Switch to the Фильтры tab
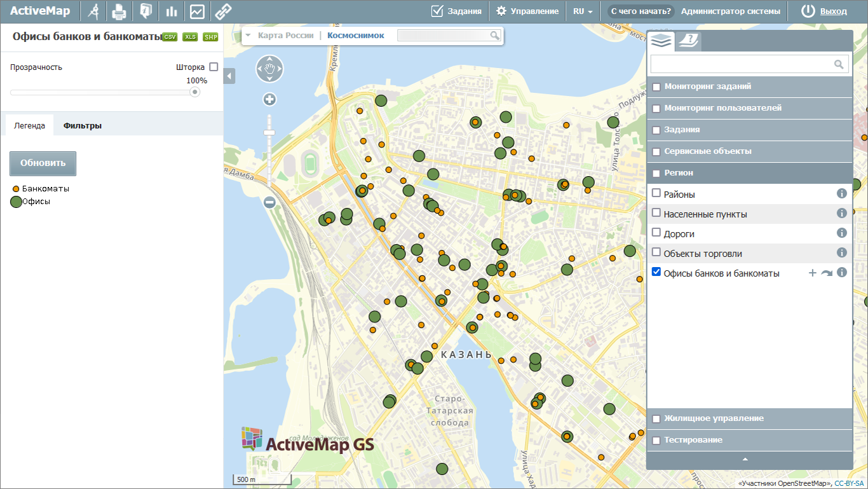This screenshot has height=489, width=868. 82,125
